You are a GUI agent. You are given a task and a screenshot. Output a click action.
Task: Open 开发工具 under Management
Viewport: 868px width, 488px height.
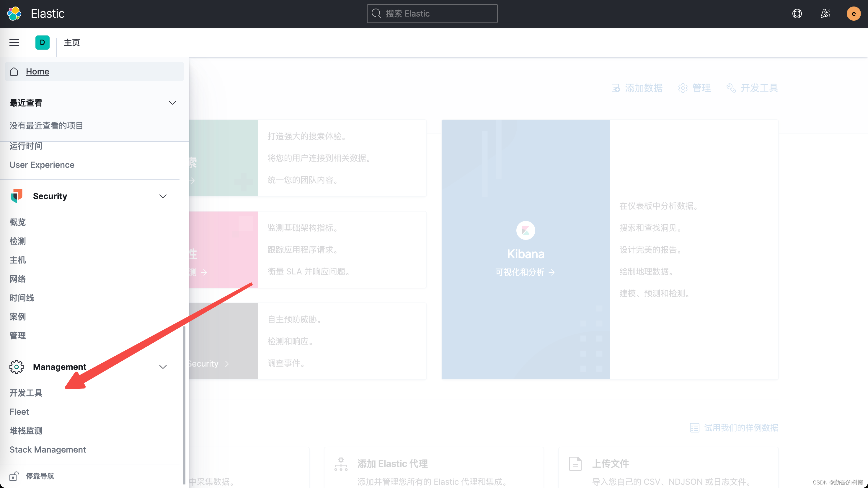pos(26,393)
